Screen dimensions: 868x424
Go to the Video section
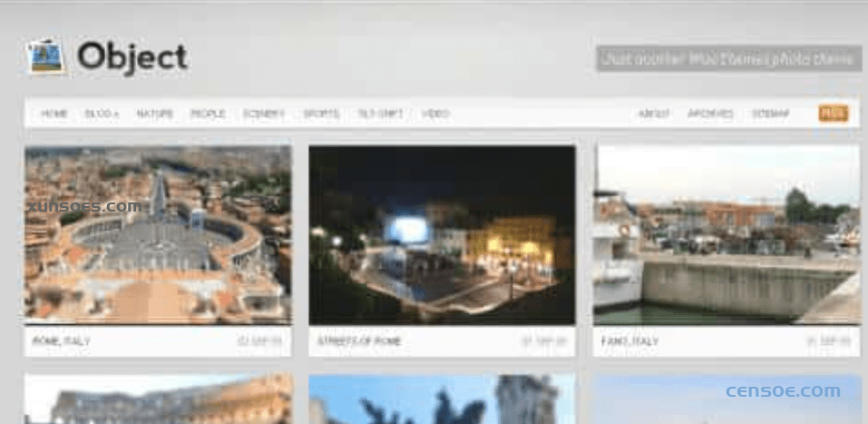point(435,114)
